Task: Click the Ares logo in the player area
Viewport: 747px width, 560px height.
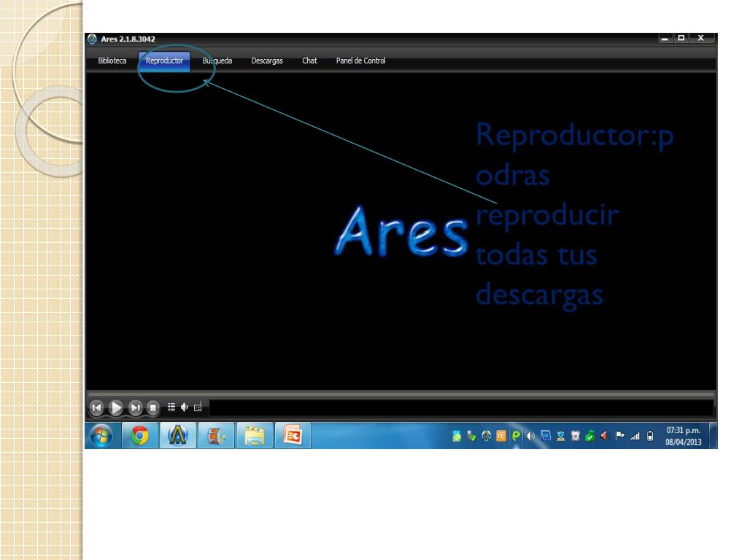Action: pyautogui.click(x=402, y=232)
